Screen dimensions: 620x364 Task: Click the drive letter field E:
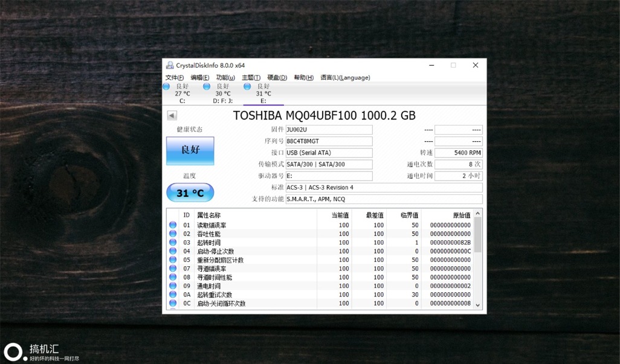[x=329, y=176]
